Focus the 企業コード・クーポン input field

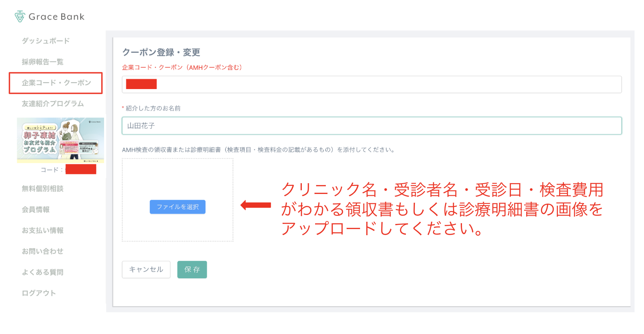coord(371,84)
